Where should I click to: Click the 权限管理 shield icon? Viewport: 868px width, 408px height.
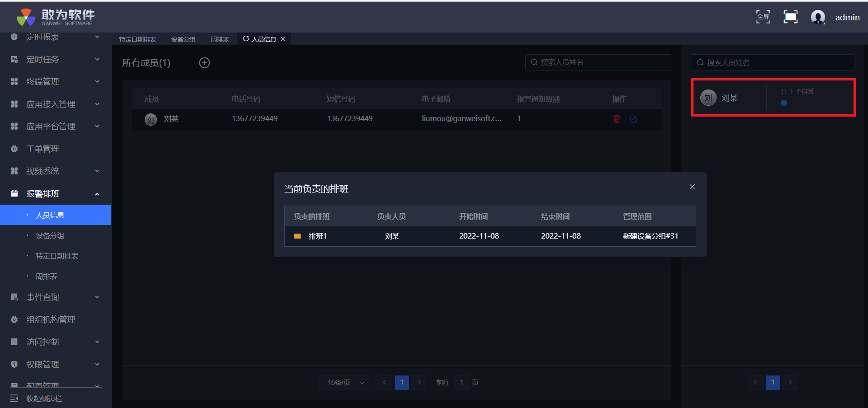(x=14, y=364)
